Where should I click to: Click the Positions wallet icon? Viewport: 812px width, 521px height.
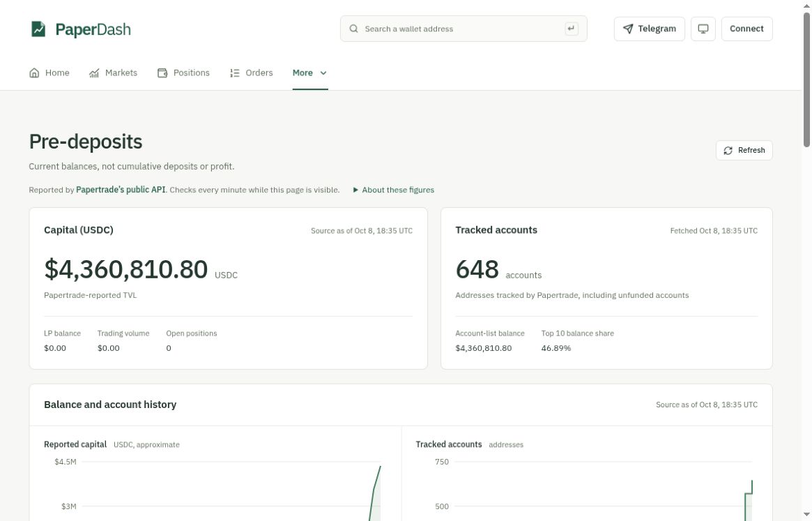tap(162, 73)
